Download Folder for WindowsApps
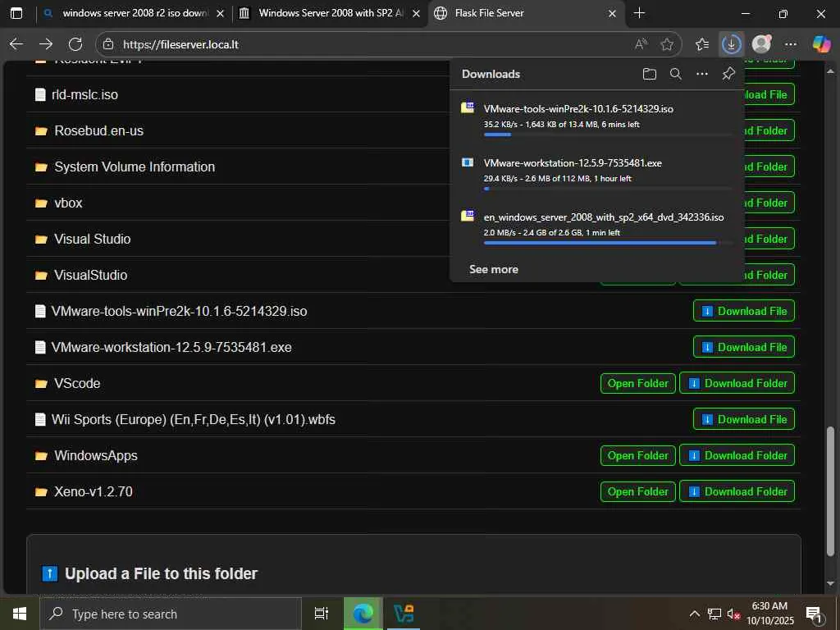The width and height of the screenshot is (840, 630). coord(737,455)
